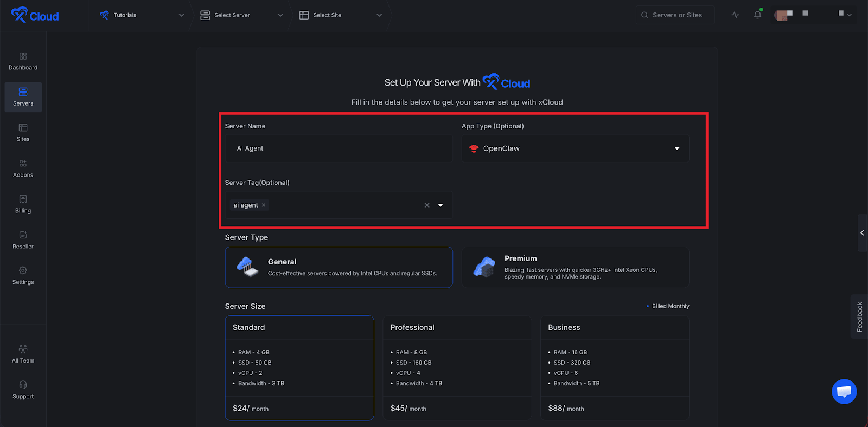Open the Feedback side tab

tap(859, 317)
